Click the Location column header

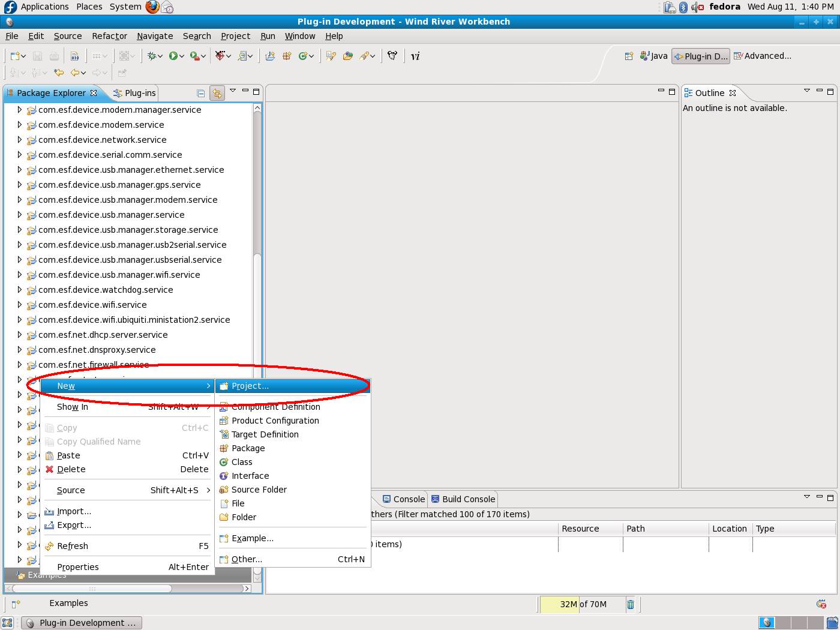click(x=730, y=529)
